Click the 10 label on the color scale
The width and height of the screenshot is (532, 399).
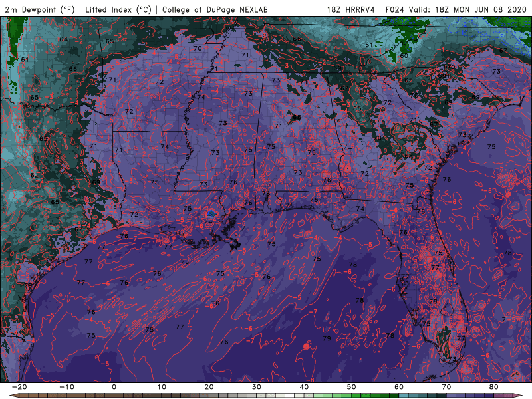(x=162, y=387)
